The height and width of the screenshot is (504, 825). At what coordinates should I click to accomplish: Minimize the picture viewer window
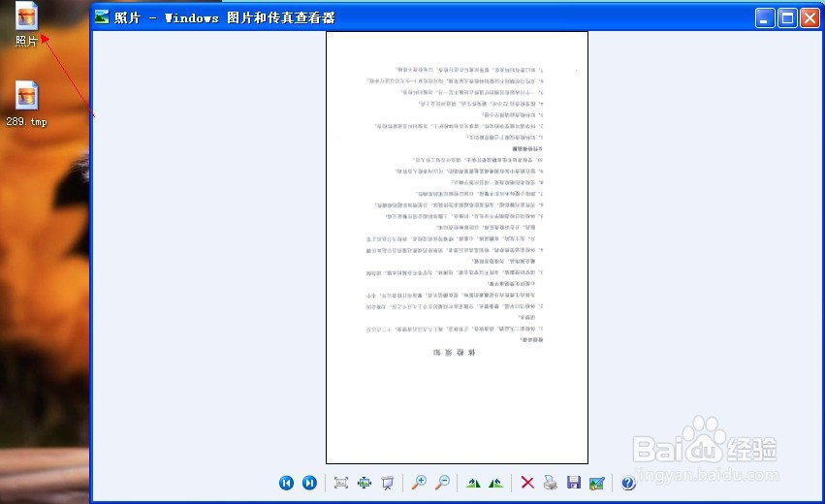(765, 17)
